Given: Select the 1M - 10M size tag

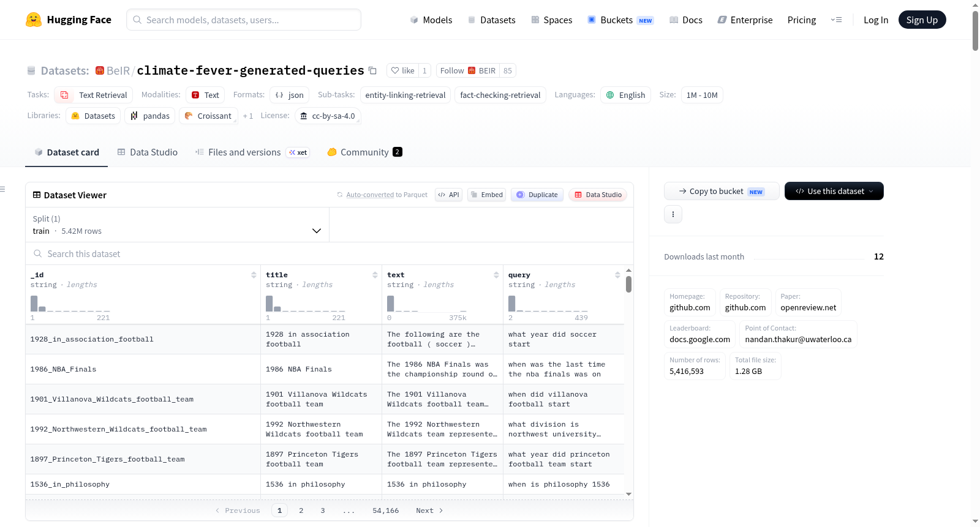Looking at the screenshot, I should [x=702, y=95].
